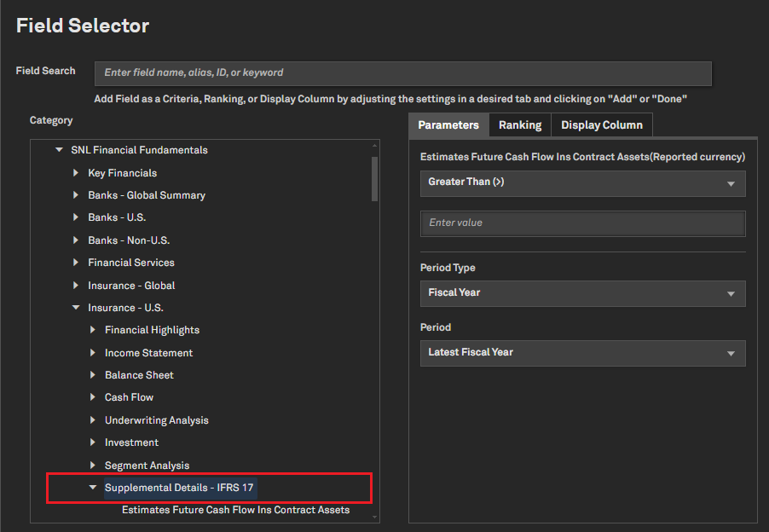Collapse Supplemental Details - IFRS 17 arrow

[93, 488]
